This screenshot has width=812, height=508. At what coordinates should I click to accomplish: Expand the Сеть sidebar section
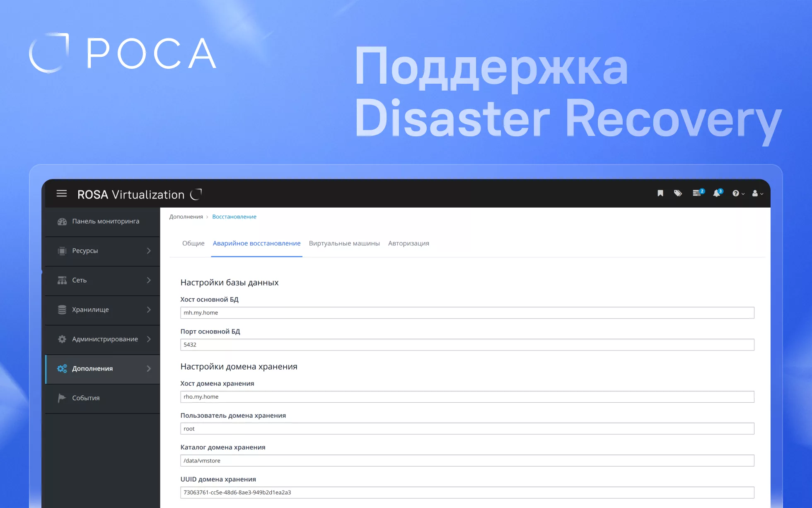(x=102, y=280)
